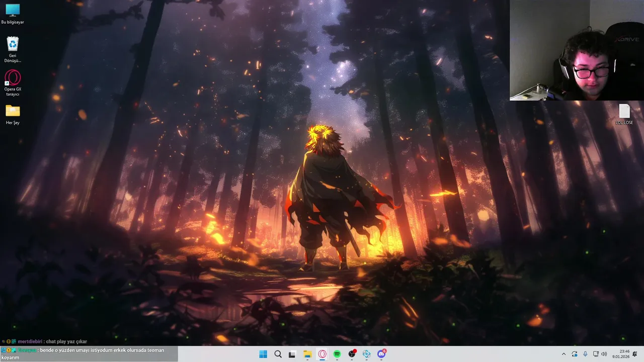The image size is (644, 362).
Task: Select the Geri Dönüşüm recycle bin icon
Action: 13,49
